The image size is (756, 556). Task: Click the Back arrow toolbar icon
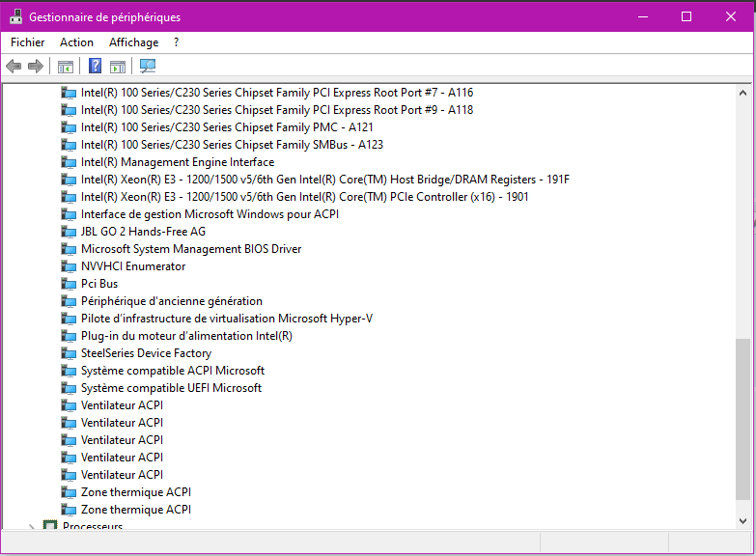[14, 66]
